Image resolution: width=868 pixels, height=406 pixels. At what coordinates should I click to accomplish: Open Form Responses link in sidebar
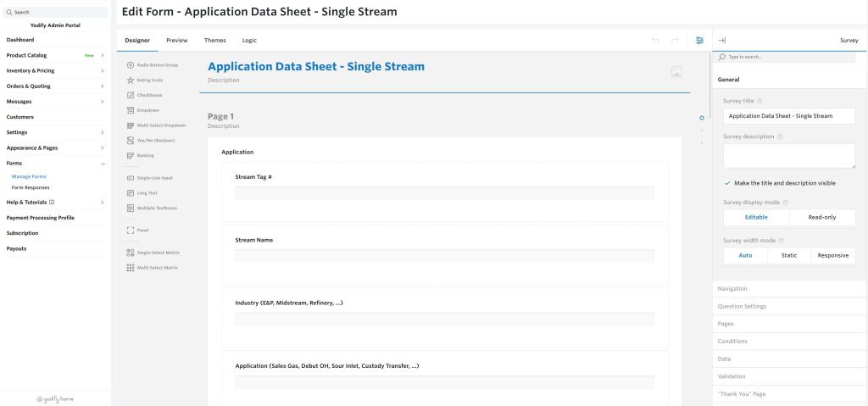coord(31,187)
